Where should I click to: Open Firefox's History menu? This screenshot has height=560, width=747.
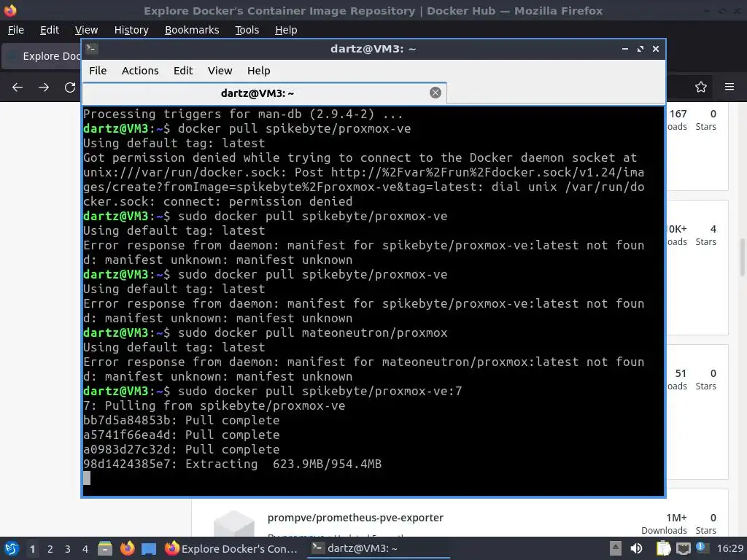coord(131,30)
